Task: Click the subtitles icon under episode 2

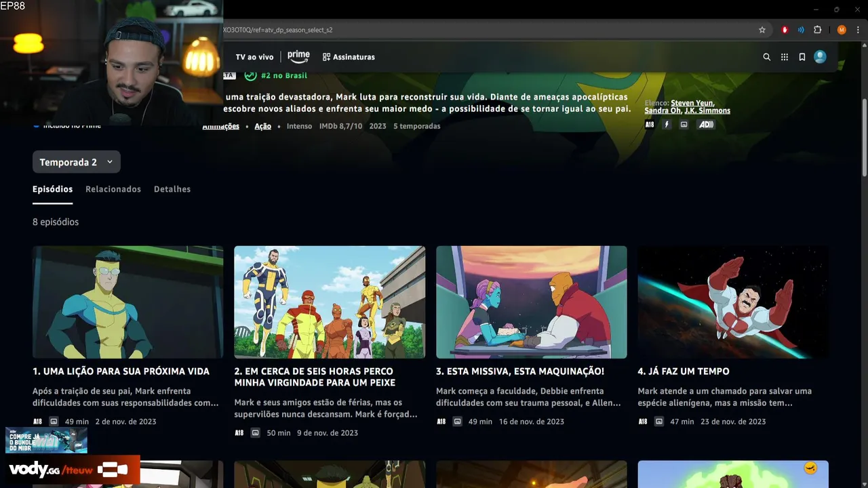Action: [256, 433]
